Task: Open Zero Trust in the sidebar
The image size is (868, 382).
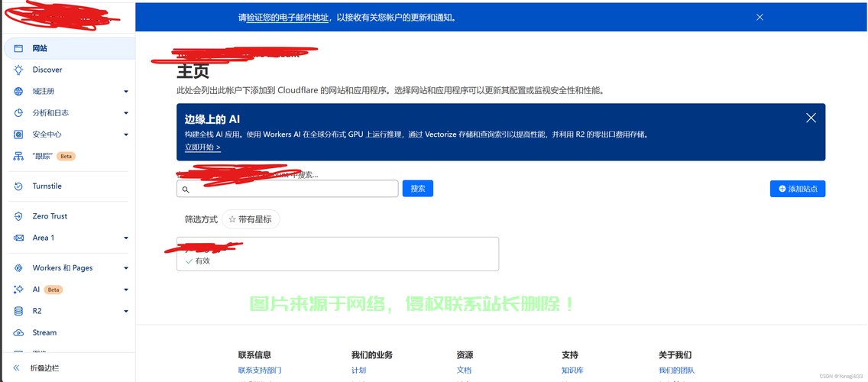Action: coord(70,216)
